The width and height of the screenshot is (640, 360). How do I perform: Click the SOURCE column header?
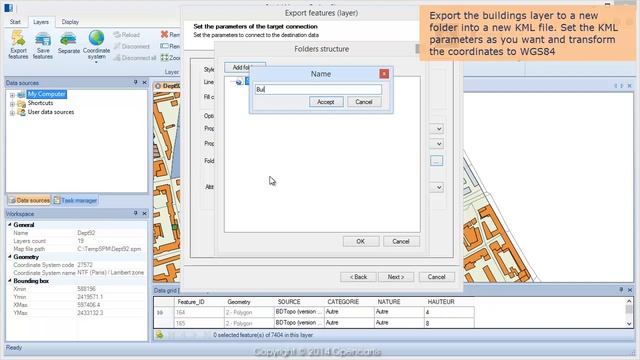[289, 302]
